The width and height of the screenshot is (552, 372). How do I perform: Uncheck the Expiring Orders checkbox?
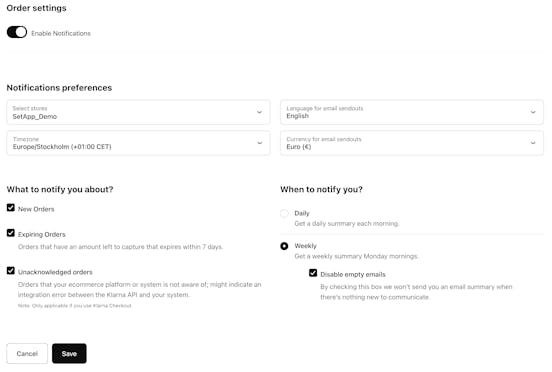pos(11,233)
